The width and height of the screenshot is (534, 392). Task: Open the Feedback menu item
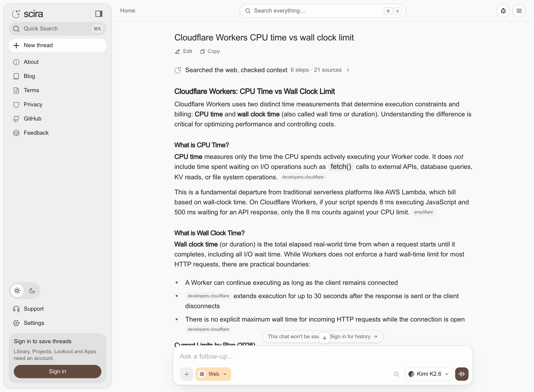point(57,133)
